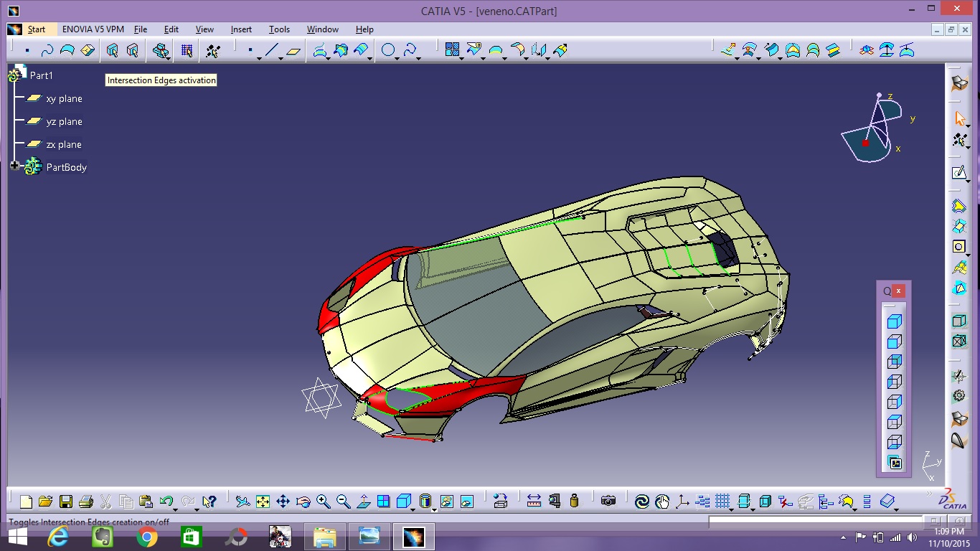Toggle the work-on-support grid icon
This screenshot has width=980, height=551.
(x=722, y=501)
